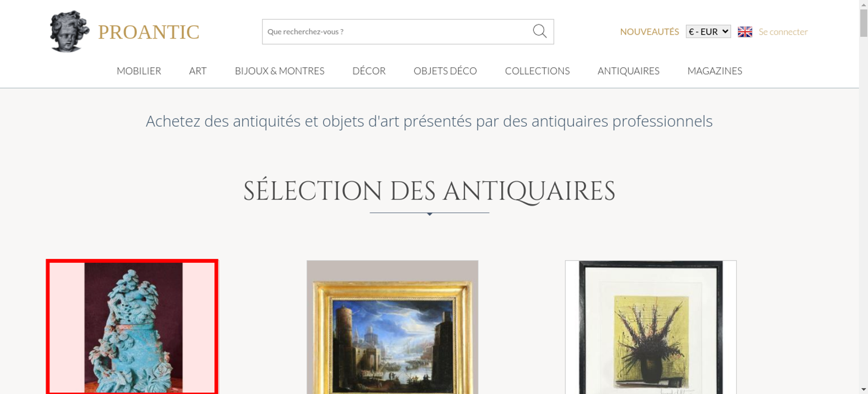Click the page's vertical scrollbar
Image resolution: width=868 pixels, height=394 pixels.
click(864, 197)
